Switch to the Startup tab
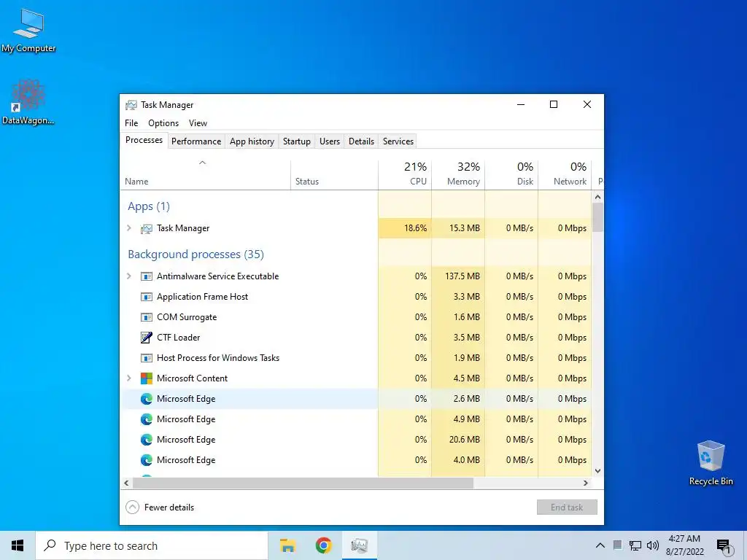This screenshot has height=560, width=747. coord(297,141)
